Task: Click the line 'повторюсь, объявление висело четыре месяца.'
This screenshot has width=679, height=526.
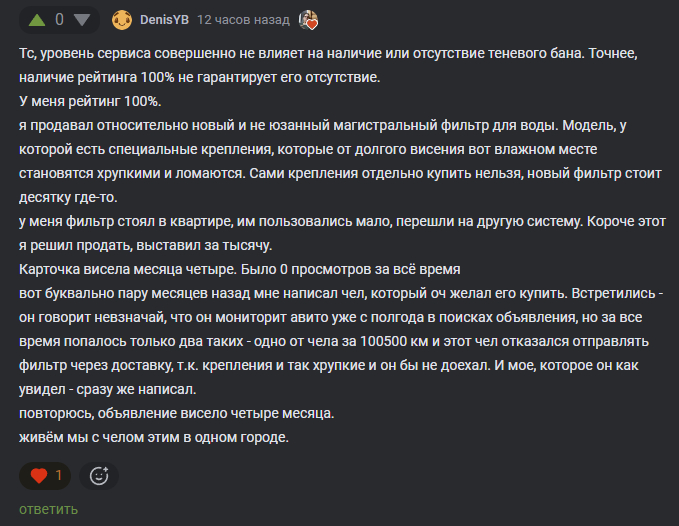Action: click(177, 413)
